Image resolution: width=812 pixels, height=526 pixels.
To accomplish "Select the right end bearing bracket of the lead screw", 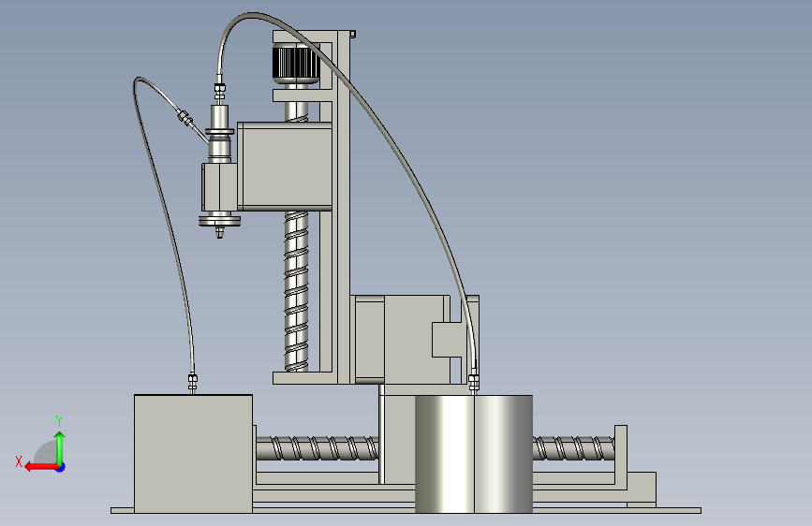I will [x=621, y=456].
